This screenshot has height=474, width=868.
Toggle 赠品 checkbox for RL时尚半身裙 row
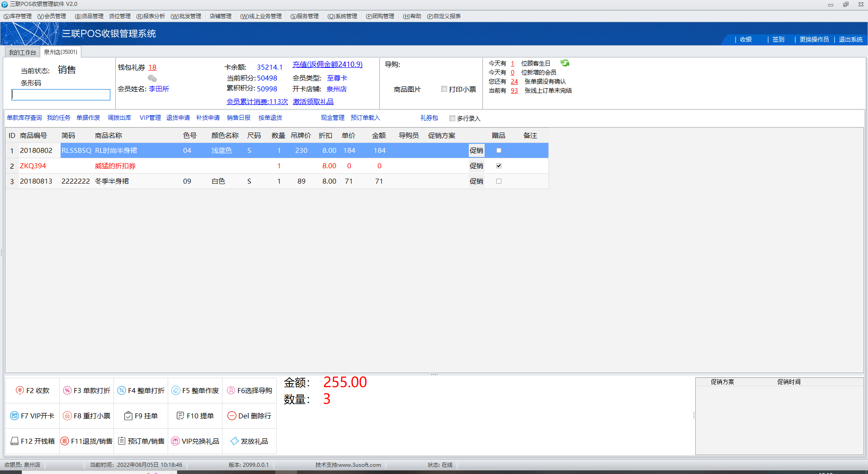[x=499, y=151]
